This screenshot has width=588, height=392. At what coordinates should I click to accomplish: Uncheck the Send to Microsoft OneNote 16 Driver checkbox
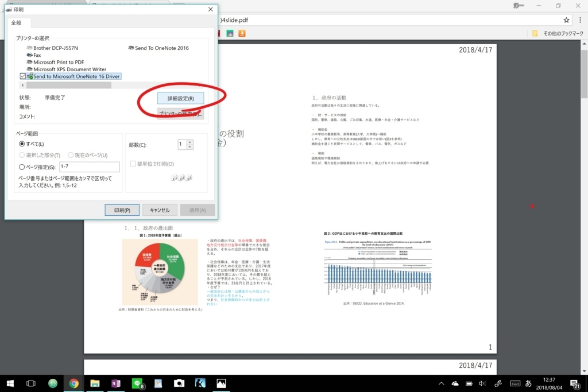point(23,76)
